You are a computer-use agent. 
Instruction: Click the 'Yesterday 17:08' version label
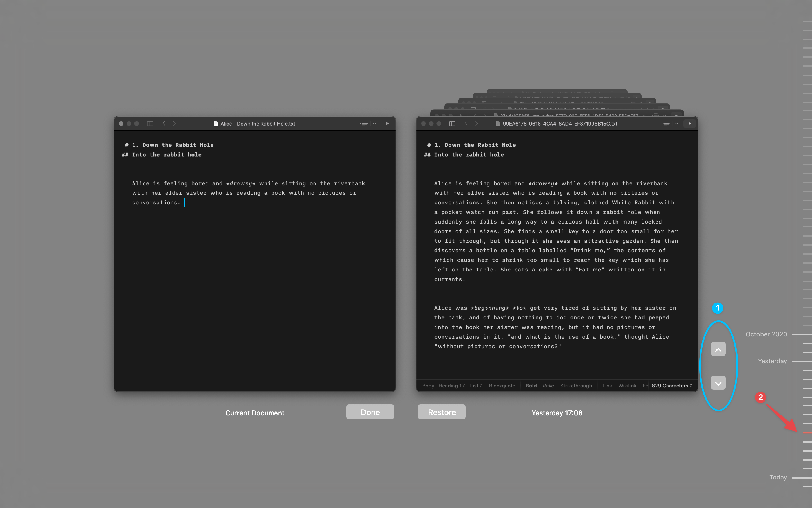557,413
